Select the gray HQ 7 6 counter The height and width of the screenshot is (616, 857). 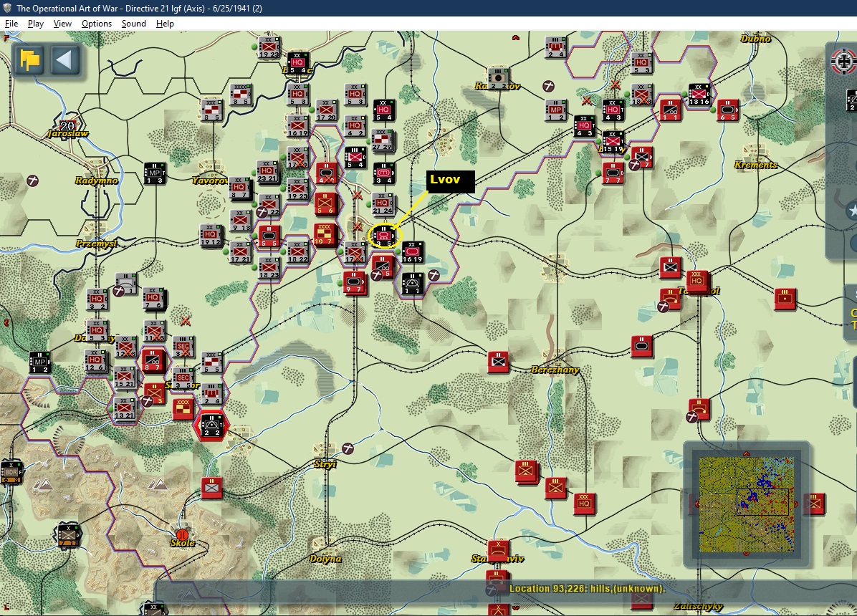153,299
